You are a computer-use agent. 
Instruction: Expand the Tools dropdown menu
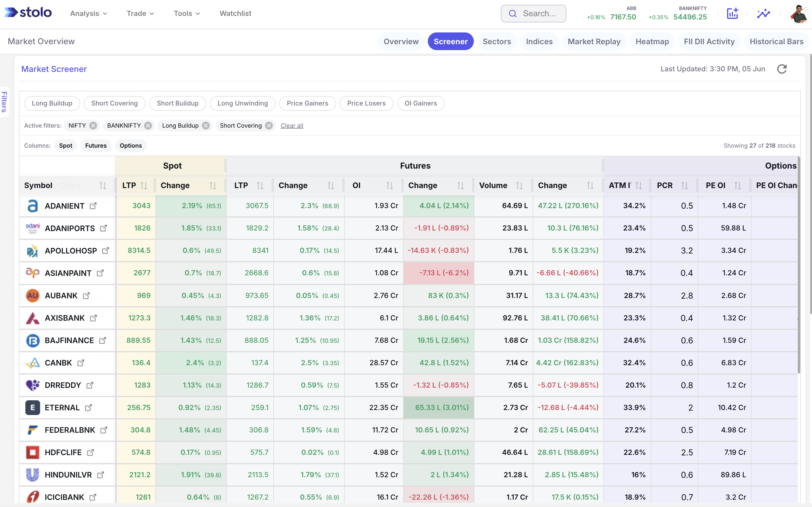point(187,14)
